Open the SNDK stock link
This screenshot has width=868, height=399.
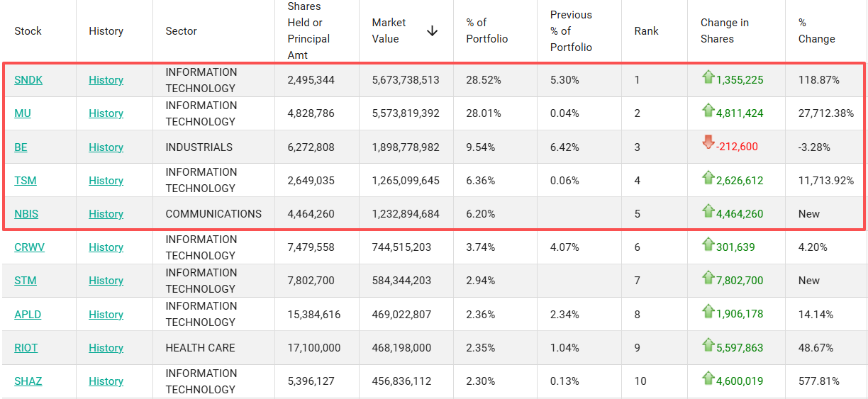[x=28, y=80]
